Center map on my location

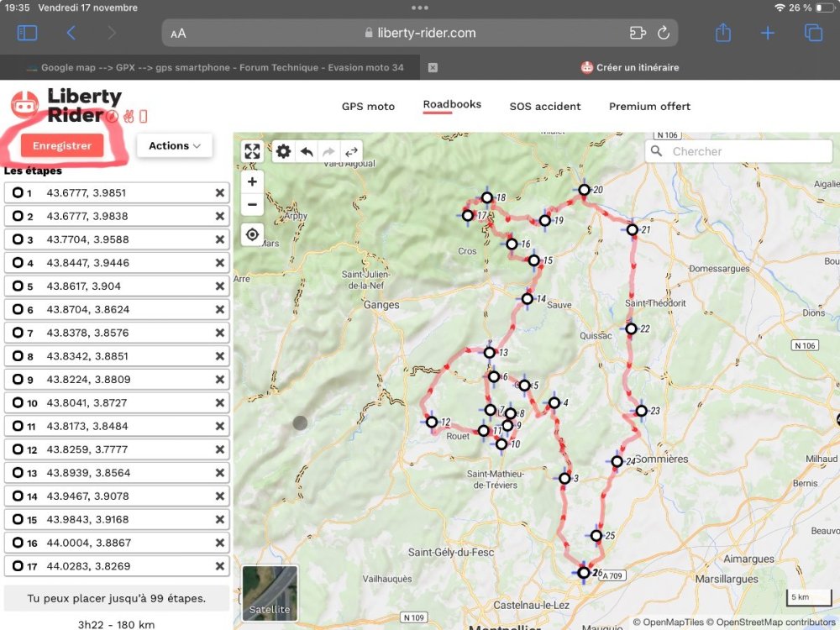[252, 234]
